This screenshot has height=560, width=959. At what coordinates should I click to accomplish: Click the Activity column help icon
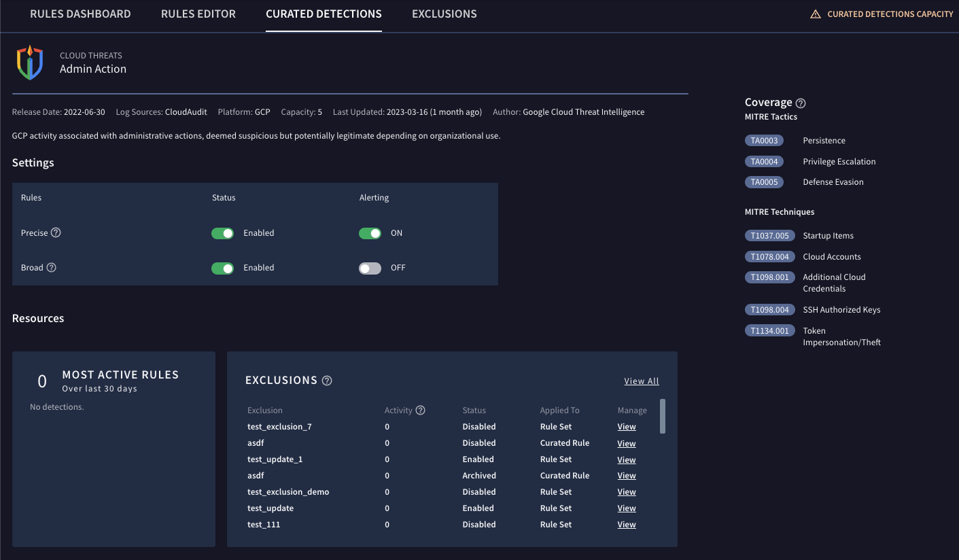point(421,410)
